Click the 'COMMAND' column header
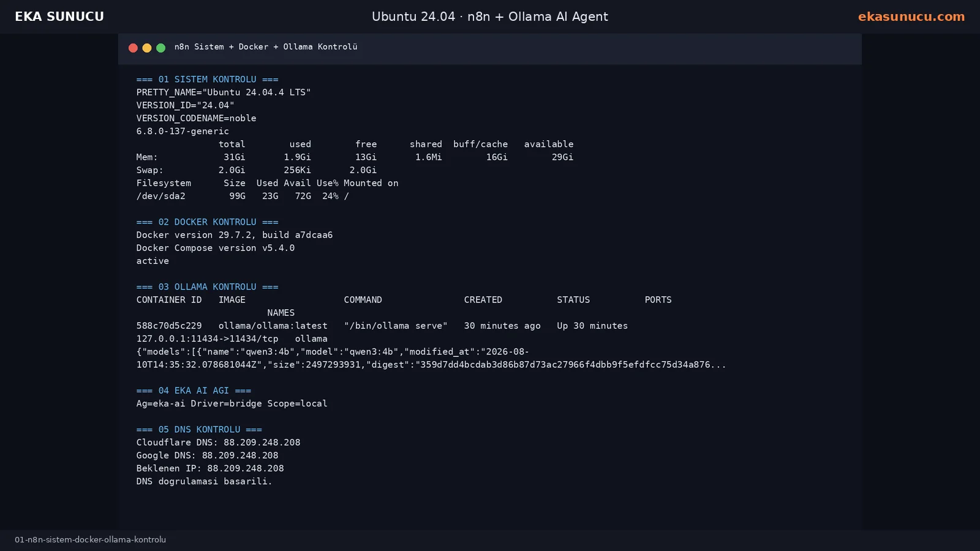Image resolution: width=980 pixels, height=551 pixels. (x=363, y=300)
